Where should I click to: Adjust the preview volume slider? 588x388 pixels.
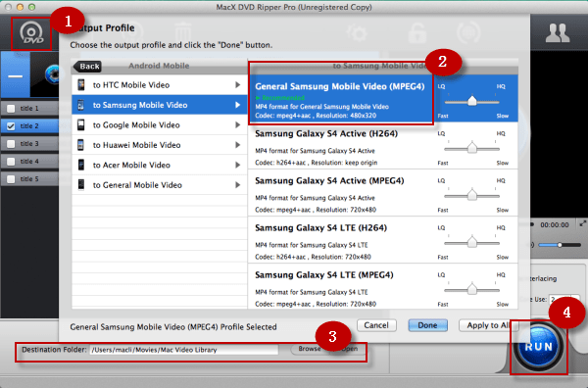pos(560,245)
